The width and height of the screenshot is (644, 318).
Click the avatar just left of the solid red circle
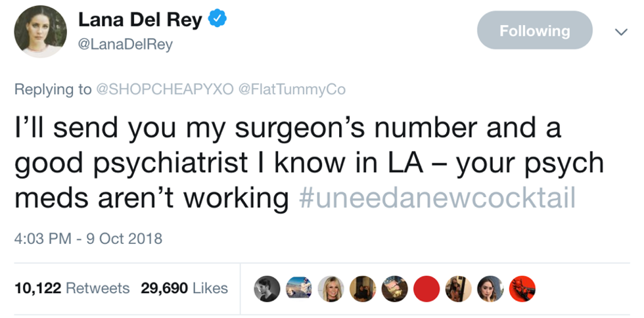[x=394, y=288]
